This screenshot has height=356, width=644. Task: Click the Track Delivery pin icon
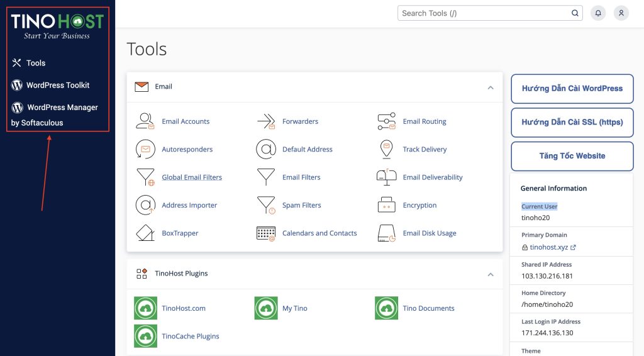pos(386,149)
